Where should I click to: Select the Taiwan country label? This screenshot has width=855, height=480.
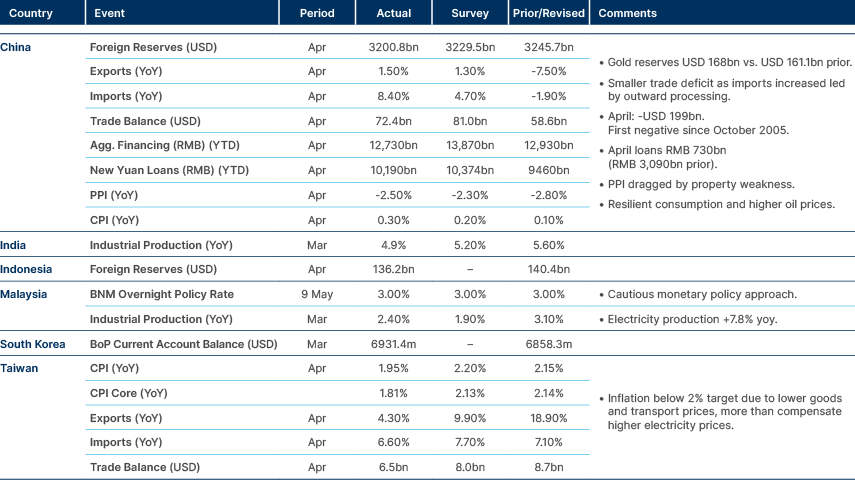[x=19, y=368]
